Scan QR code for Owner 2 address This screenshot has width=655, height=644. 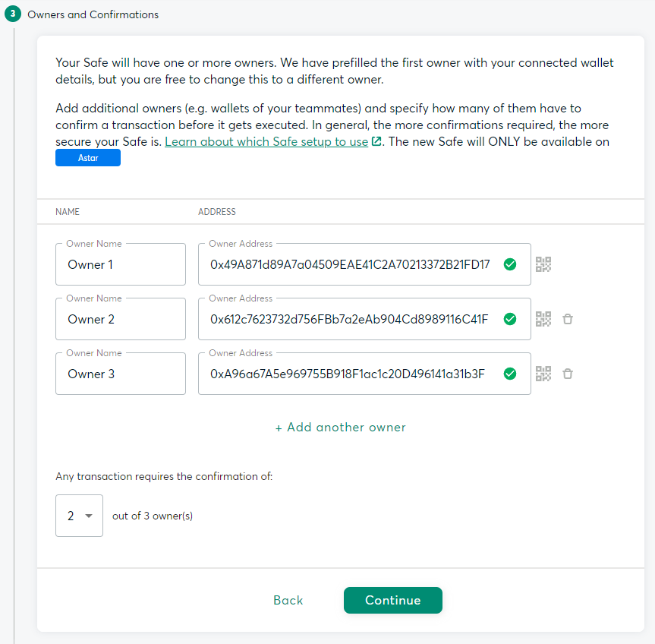(543, 319)
